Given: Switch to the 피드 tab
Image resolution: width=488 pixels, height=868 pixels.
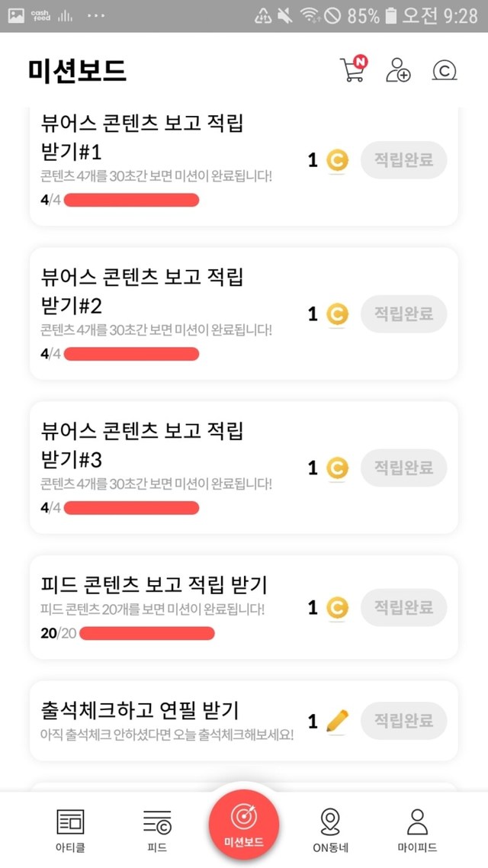Looking at the screenshot, I should point(157,829).
